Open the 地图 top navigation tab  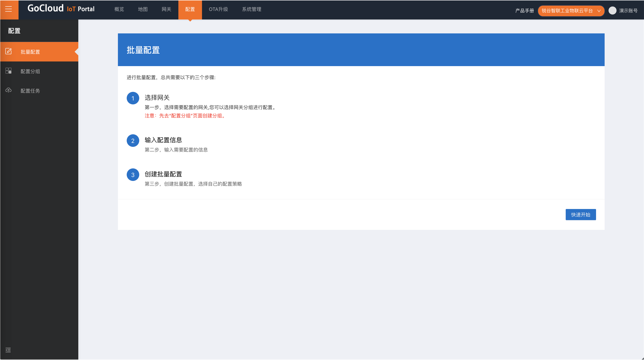coord(143,9)
